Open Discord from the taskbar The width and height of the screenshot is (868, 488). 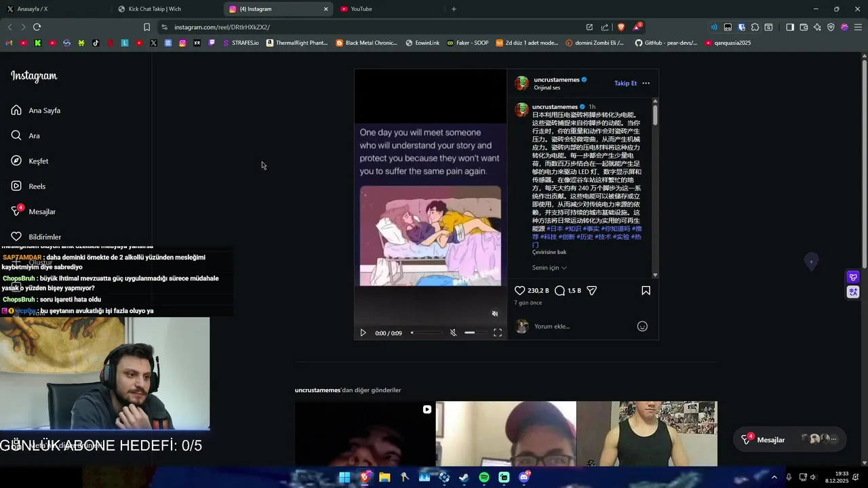tap(524, 477)
